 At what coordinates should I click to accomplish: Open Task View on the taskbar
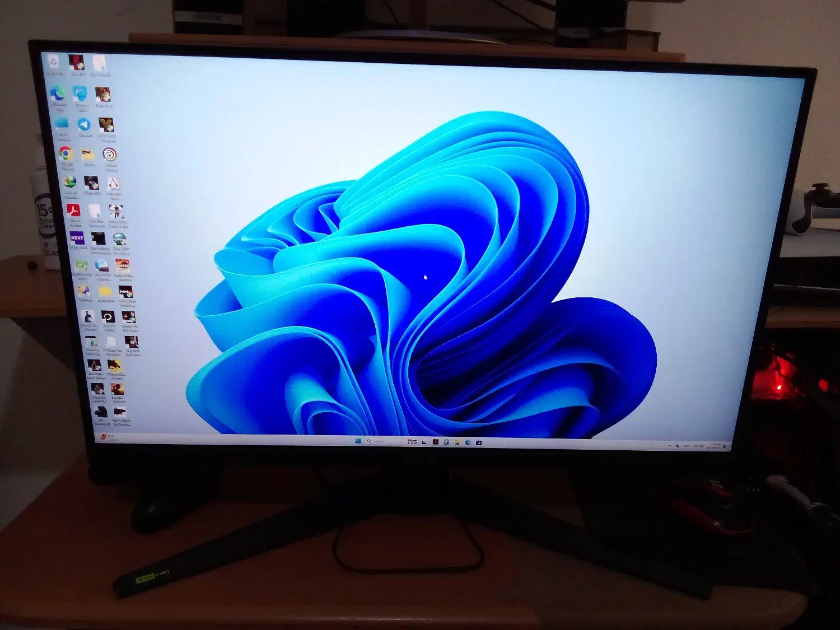point(424,442)
